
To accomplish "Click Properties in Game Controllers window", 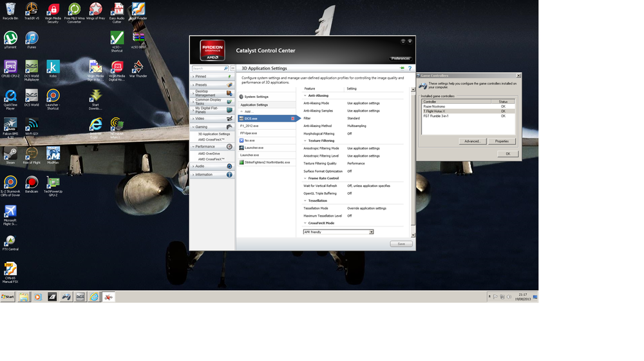I will pos(502,141).
